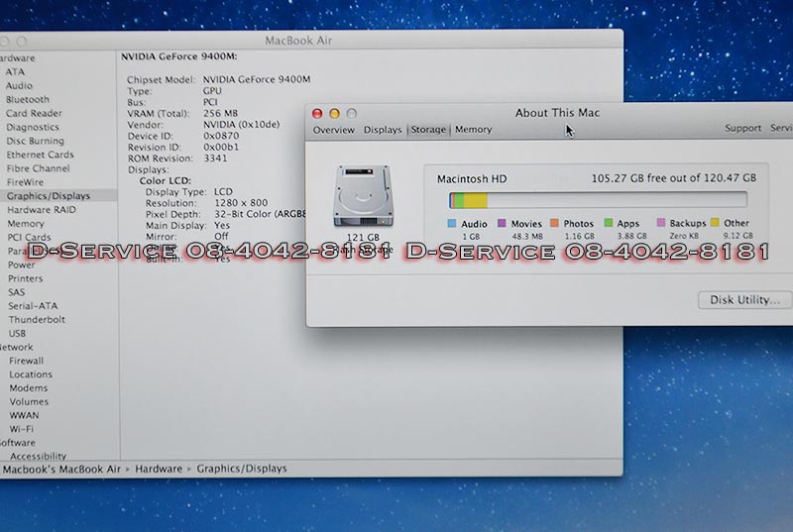Select Volumes in the sidebar
793x532 pixels.
coord(29,401)
